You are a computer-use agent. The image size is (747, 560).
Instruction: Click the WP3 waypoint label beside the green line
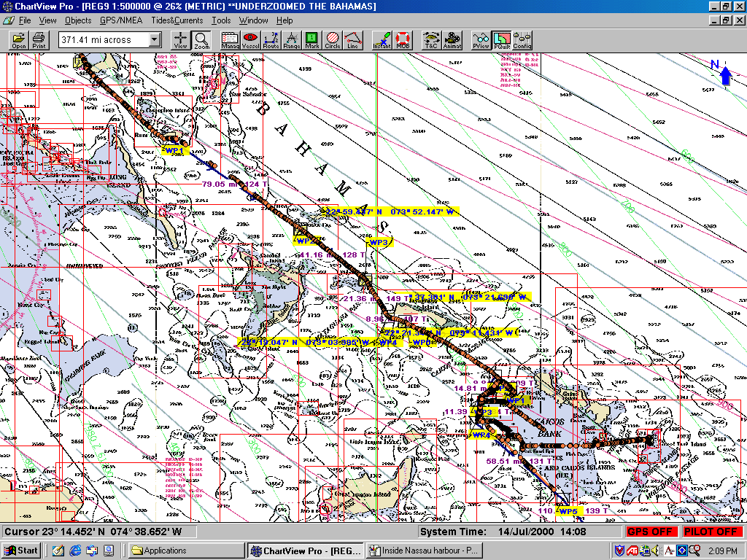[379, 242]
